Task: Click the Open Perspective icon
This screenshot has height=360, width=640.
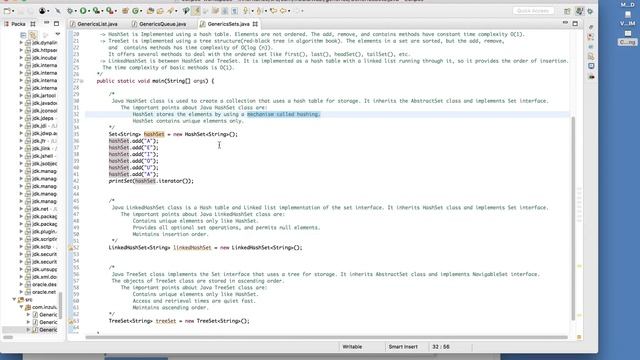Action: (567, 11)
